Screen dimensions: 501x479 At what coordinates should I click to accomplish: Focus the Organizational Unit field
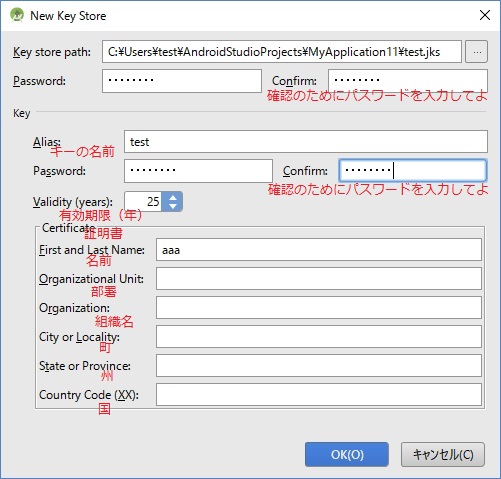319,278
